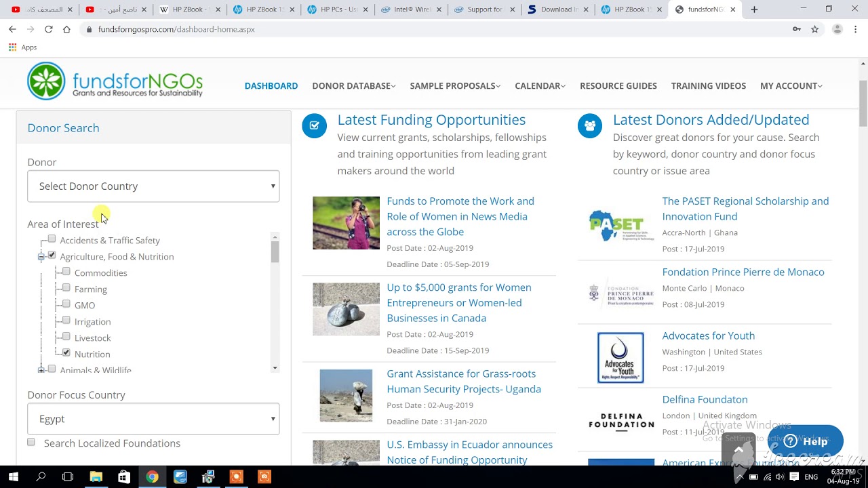Tick the Commodities checkbox
The width and height of the screenshot is (868, 488).
click(x=66, y=272)
